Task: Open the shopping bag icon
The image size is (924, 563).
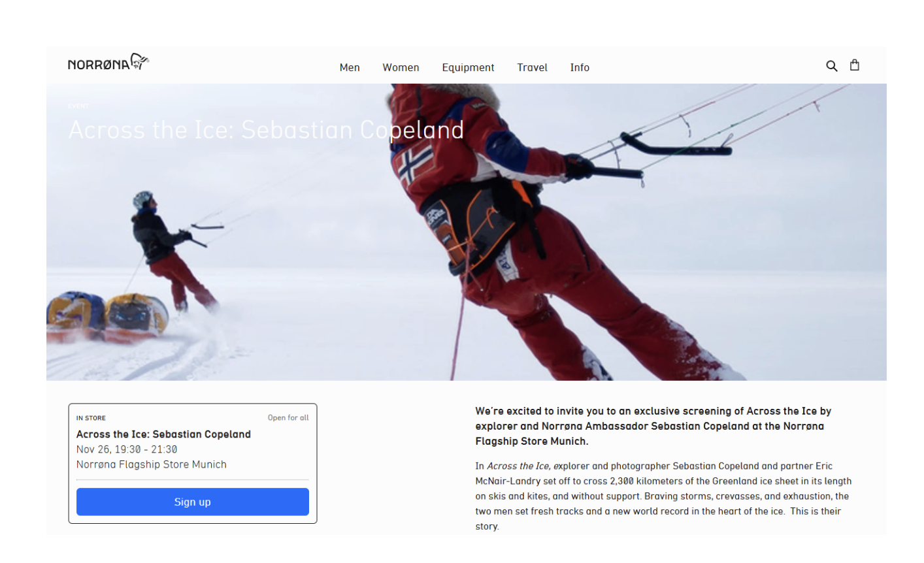Action: [854, 65]
